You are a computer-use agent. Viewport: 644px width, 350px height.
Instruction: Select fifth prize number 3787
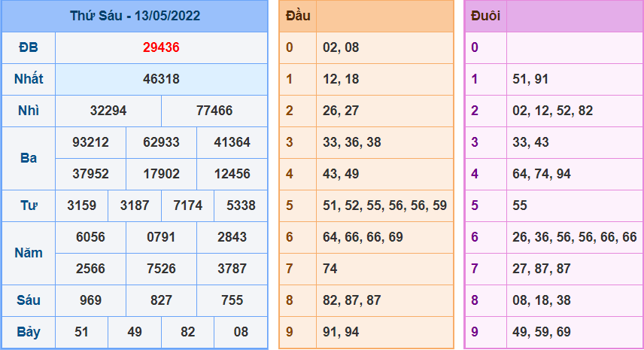(x=232, y=269)
